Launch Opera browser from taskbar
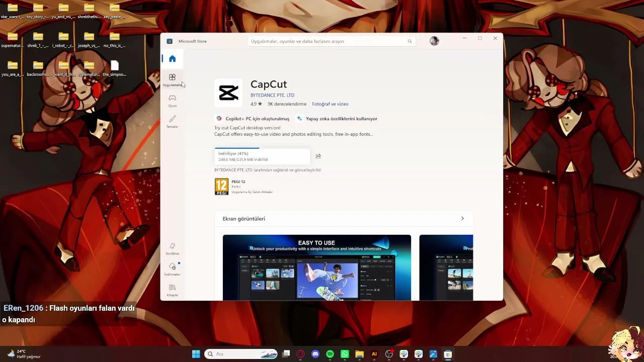 click(x=301, y=354)
